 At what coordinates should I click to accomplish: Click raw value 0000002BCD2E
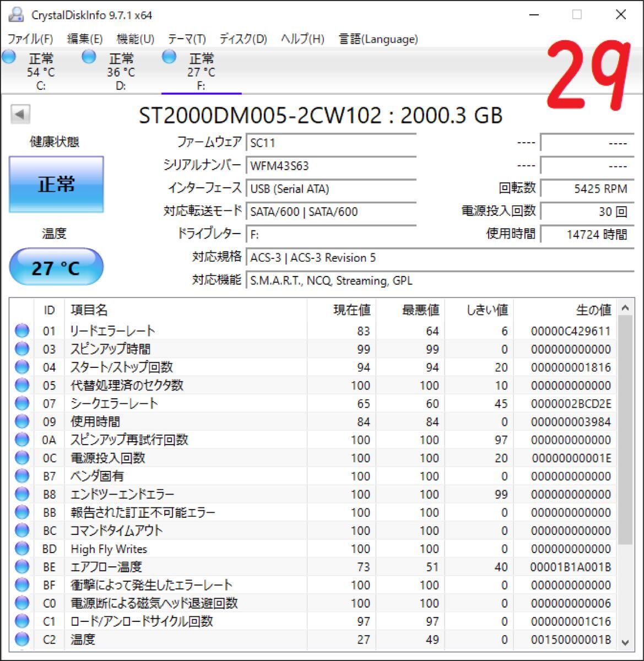pyautogui.click(x=571, y=404)
